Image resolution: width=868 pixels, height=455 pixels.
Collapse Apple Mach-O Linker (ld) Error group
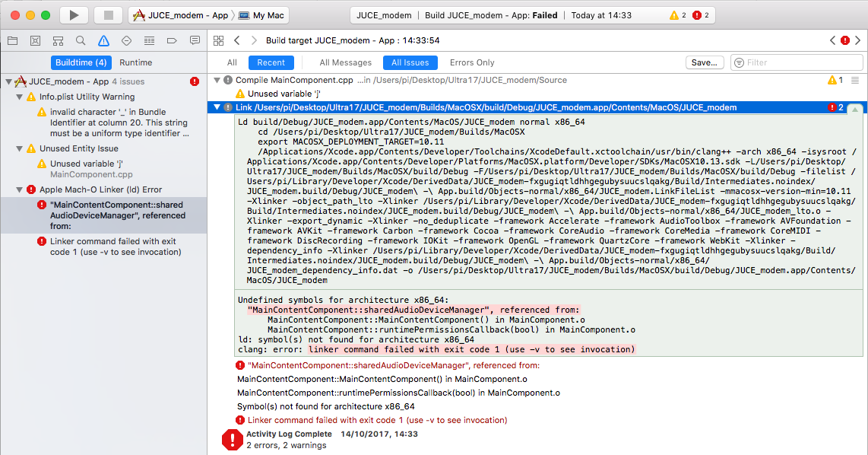click(x=19, y=189)
